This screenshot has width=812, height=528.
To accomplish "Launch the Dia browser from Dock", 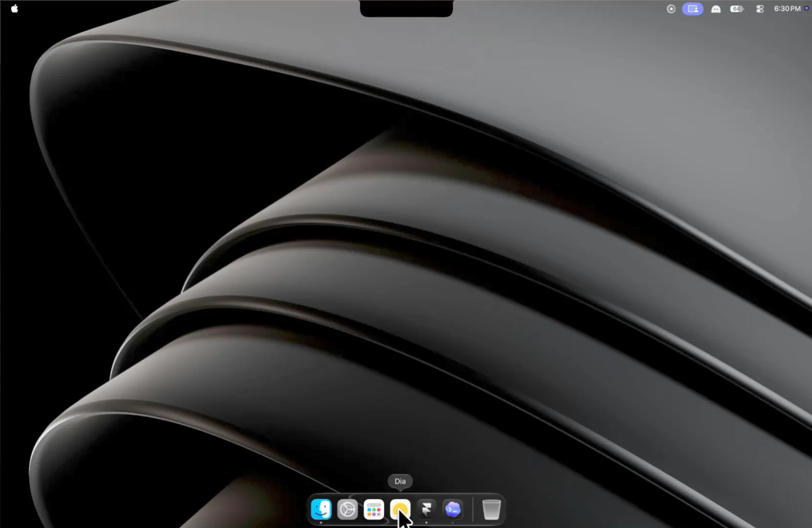I will pos(400,509).
